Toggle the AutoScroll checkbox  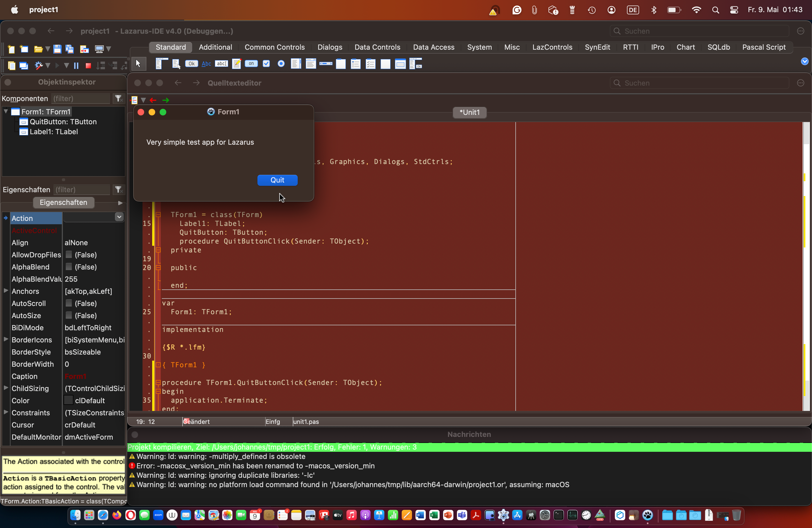(68, 303)
